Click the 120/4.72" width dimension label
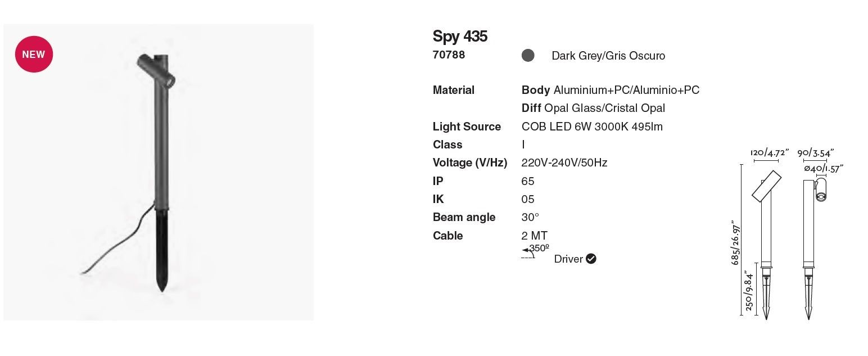 [770, 152]
